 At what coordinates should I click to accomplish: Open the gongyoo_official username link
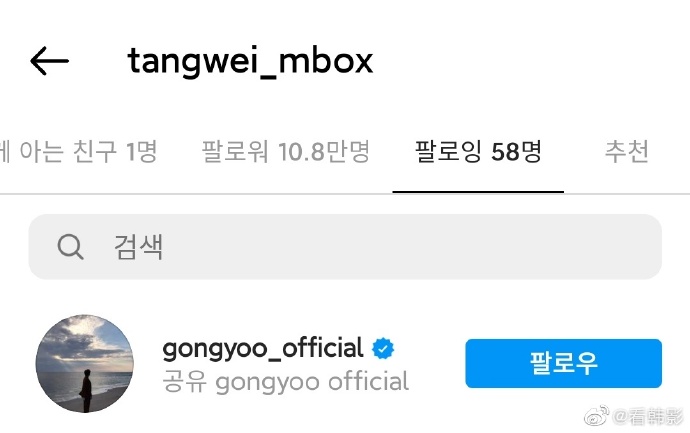coord(263,349)
